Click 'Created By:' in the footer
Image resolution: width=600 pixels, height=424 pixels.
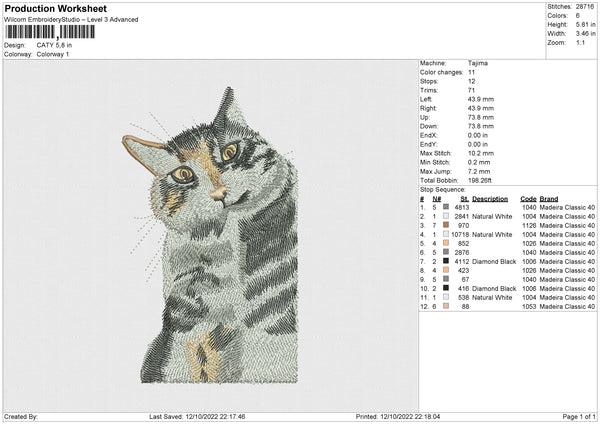click(21, 416)
